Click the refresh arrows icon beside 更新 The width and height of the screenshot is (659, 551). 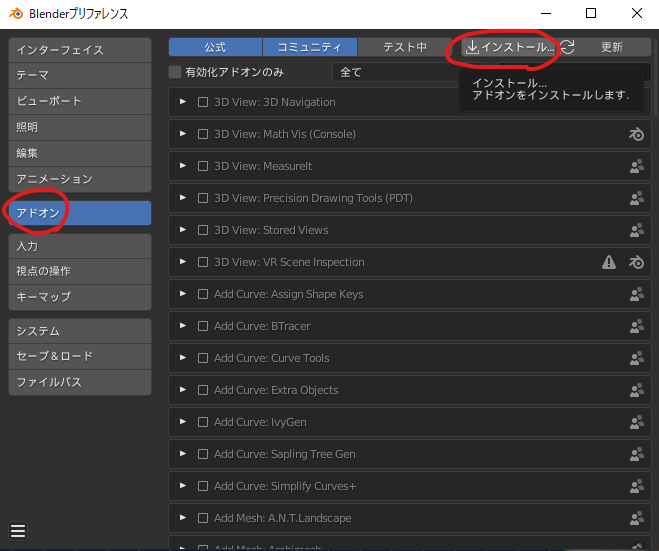click(x=568, y=47)
